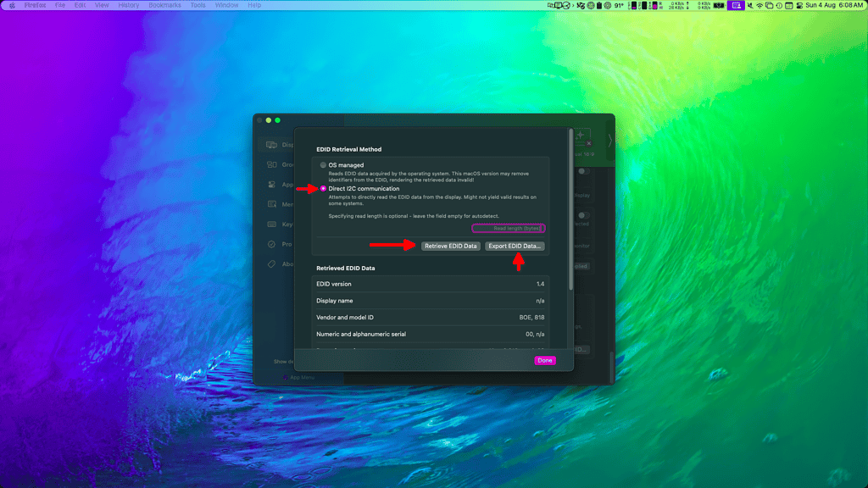
Task: Open the Tools menu in the menu bar
Action: click(197, 4)
